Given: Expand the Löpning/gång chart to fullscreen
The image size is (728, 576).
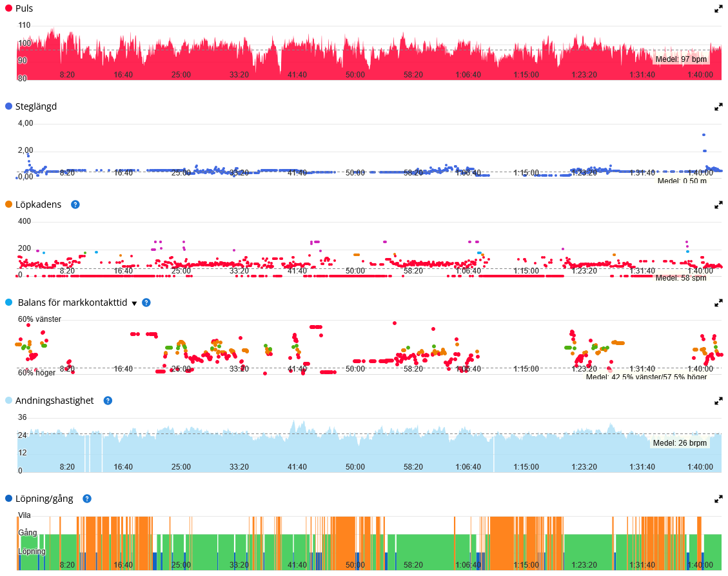Looking at the screenshot, I should pos(718,499).
